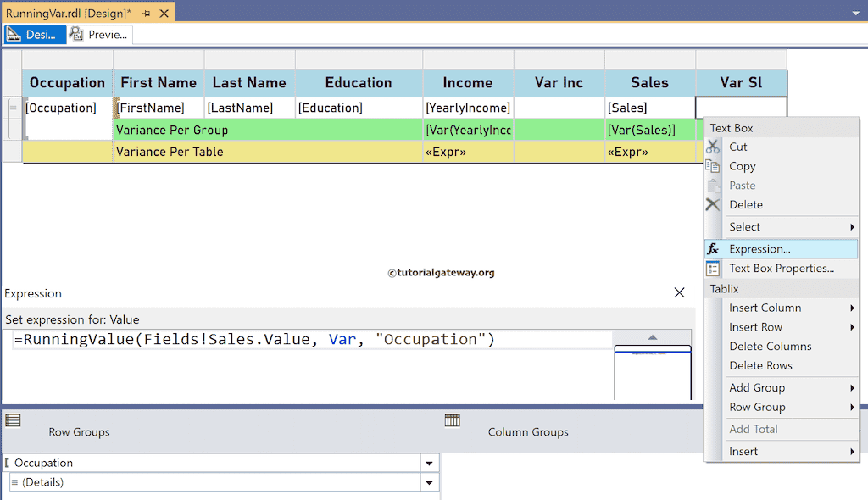Expand the Occupation row group dropdown

point(429,463)
